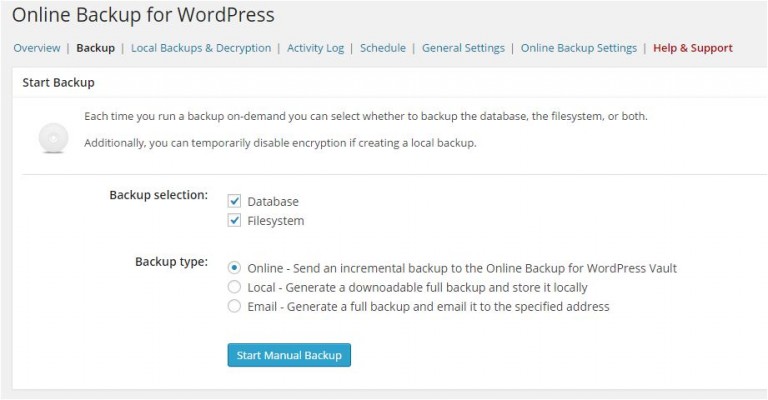Click the Filesystem label text
The width and height of the screenshot is (768, 400).
[x=276, y=221]
